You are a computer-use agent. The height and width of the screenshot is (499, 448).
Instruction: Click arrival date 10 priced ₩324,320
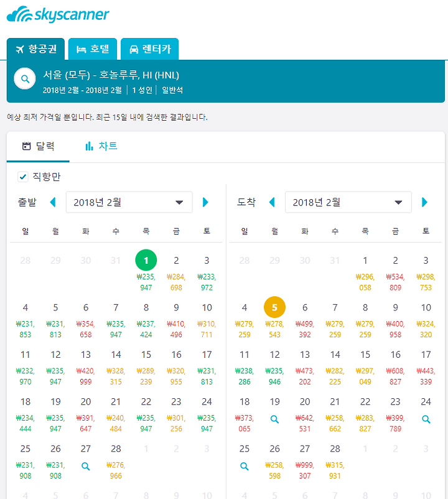coord(426,321)
